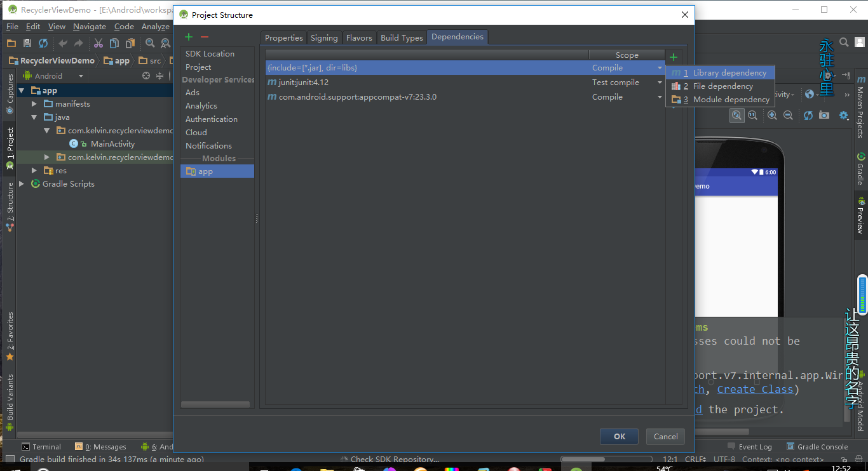Switch to the Build Types tab

pos(402,38)
